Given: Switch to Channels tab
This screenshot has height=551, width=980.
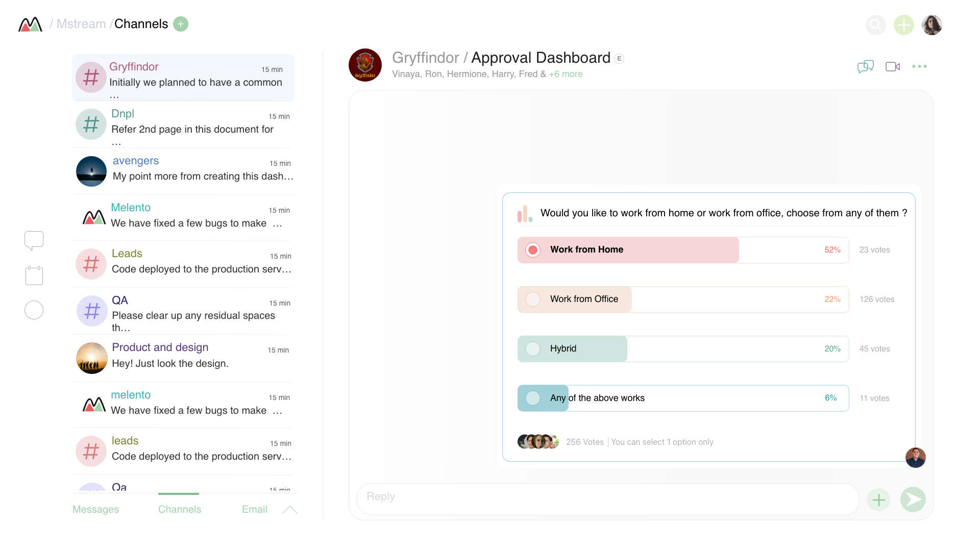Looking at the screenshot, I should tap(180, 509).
